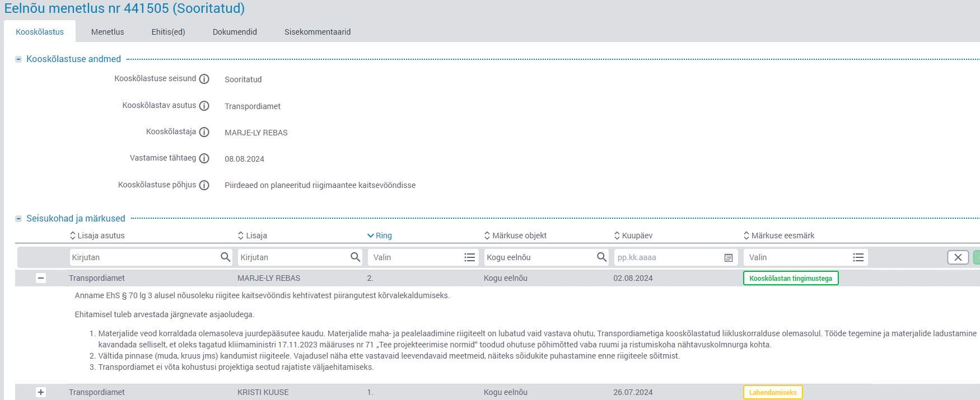Open Sisekommentaarid tab
Image resolution: width=980 pixels, height=400 pixels.
(x=318, y=32)
